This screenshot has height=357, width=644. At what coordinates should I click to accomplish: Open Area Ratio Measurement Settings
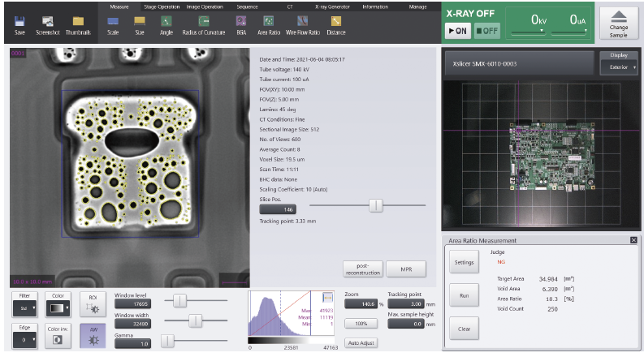(464, 262)
